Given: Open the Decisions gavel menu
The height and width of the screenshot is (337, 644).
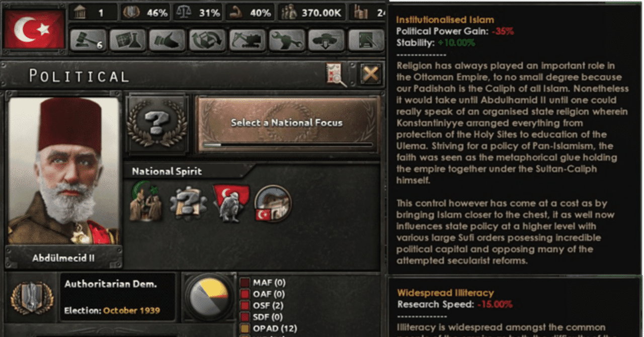Looking at the screenshot, I should coord(87,40).
